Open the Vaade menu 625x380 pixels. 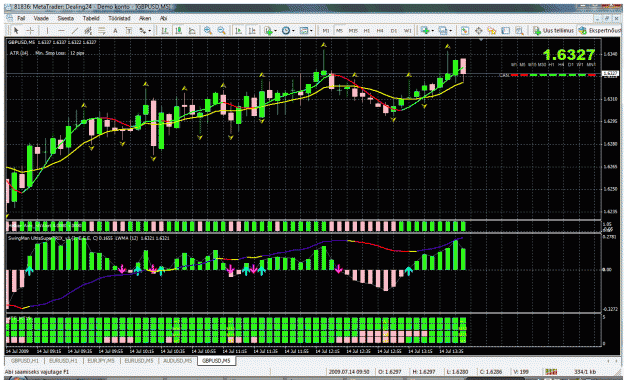click(x=41, y=18)
